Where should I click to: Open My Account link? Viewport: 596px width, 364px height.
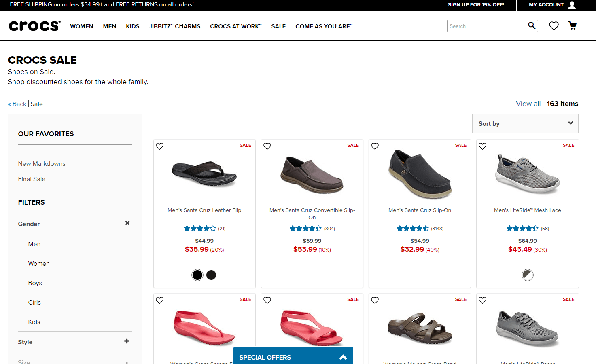tap(546, 5)
